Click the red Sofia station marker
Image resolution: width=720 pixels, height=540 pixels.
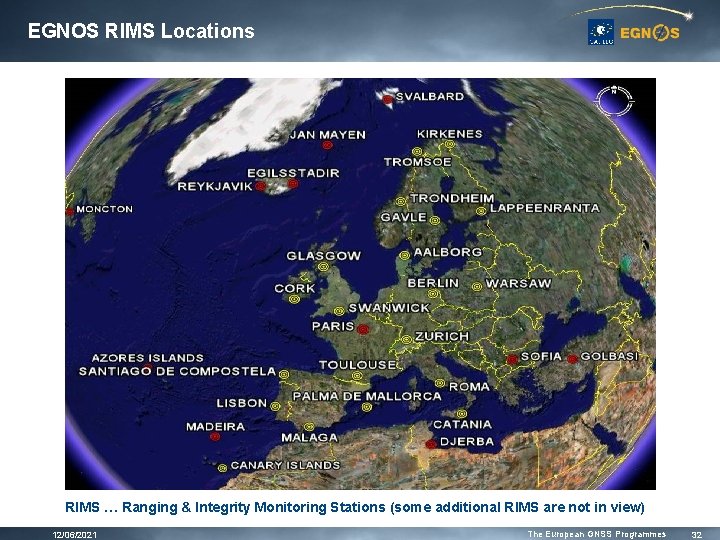512,360
